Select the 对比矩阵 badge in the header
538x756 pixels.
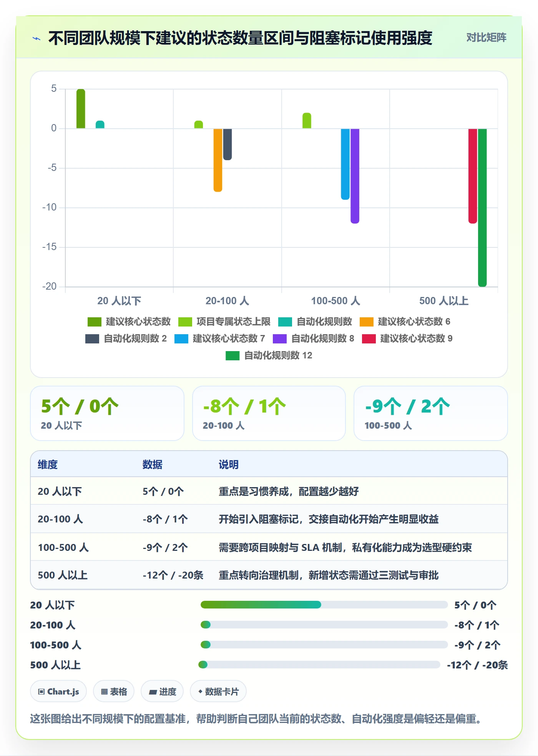(x=486, y=38)
